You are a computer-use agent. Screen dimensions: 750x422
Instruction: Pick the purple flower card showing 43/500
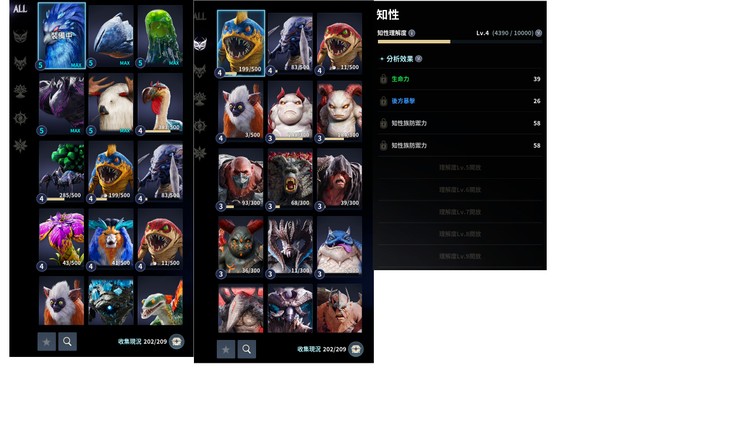click(62, 239)
